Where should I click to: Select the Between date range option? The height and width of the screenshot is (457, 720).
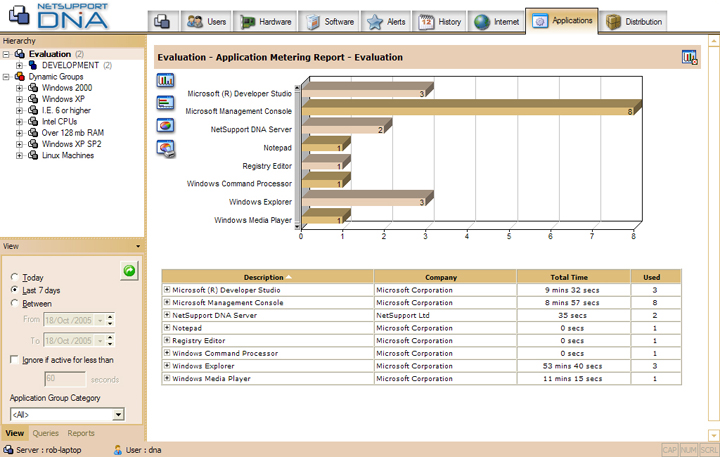coord(15,303)
